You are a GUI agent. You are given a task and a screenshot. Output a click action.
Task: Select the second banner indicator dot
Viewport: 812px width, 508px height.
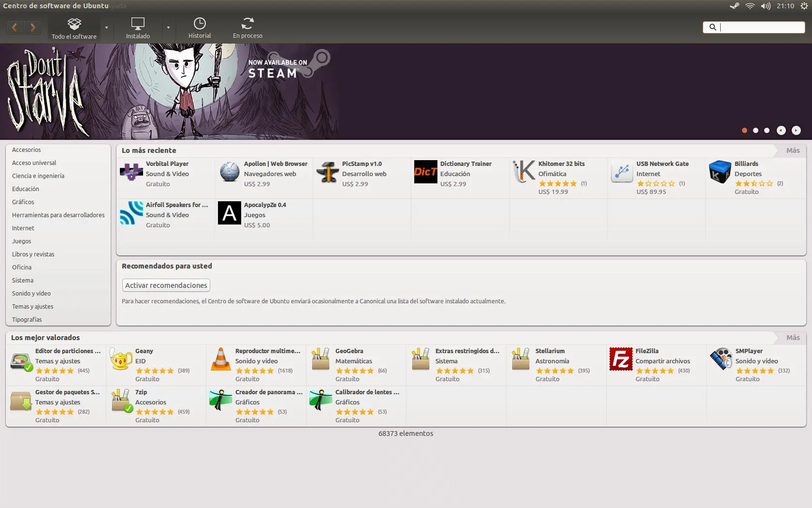click(755, 130)
